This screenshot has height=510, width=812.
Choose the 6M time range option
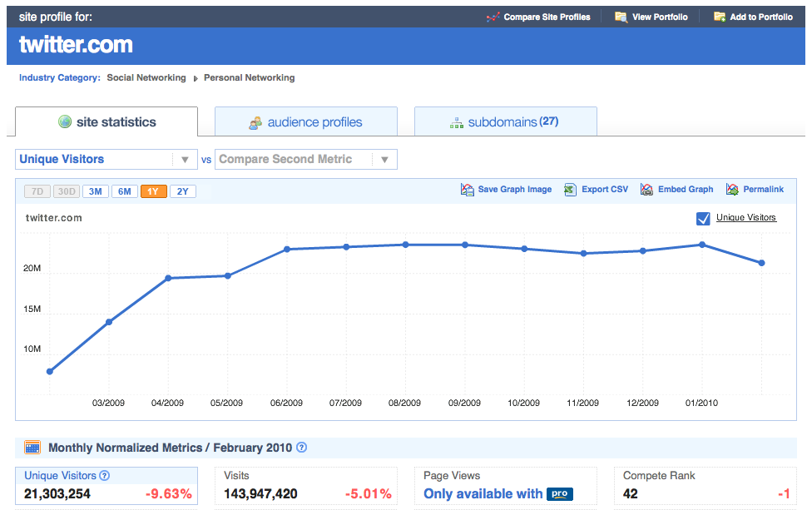click(x=125, y=191)
